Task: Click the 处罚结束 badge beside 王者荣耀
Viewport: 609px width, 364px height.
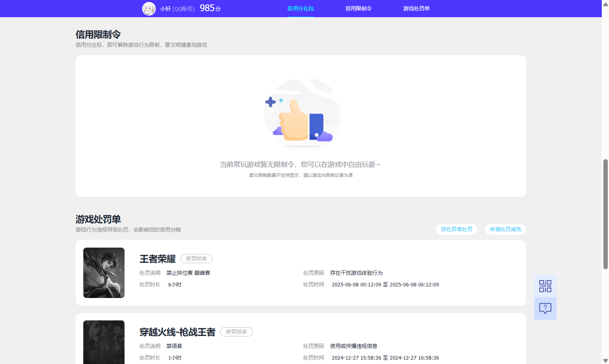Action: [196, 258]
